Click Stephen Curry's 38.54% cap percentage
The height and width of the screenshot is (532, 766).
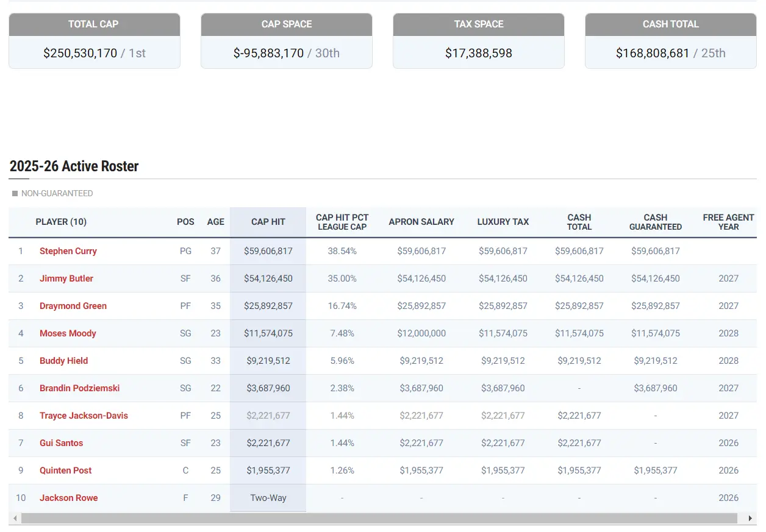click(342, 251)
